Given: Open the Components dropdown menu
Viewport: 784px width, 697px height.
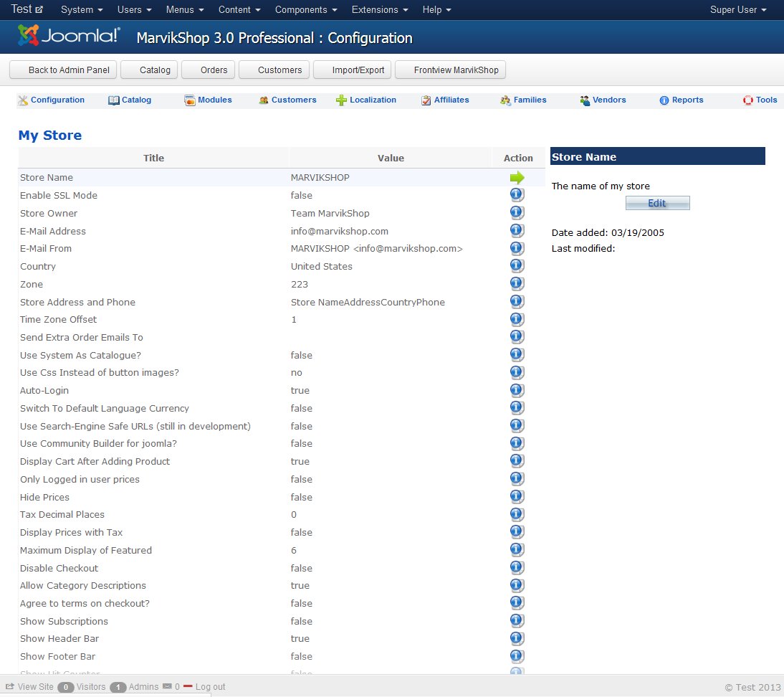Looking at the screenshot, I should point(306,9).
